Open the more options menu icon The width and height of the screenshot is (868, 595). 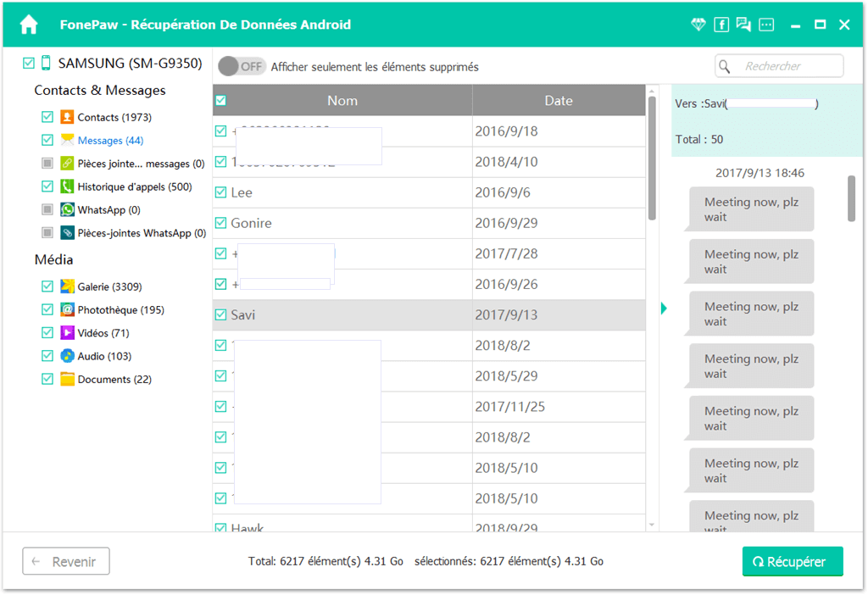tap(766, 25)
